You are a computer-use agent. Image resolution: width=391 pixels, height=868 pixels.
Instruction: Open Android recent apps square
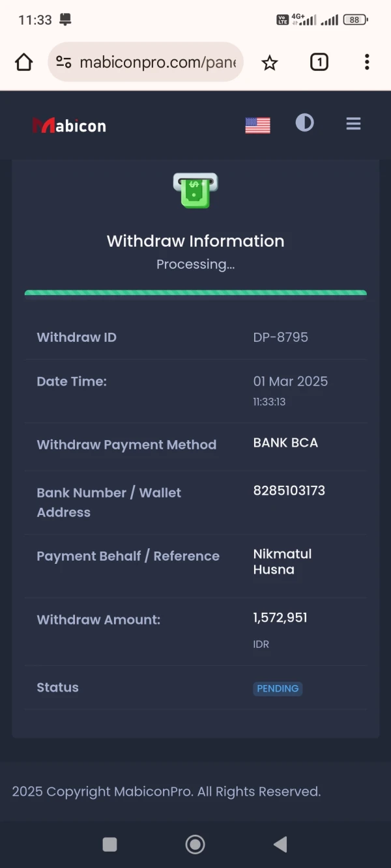click(x=110, y=845)
